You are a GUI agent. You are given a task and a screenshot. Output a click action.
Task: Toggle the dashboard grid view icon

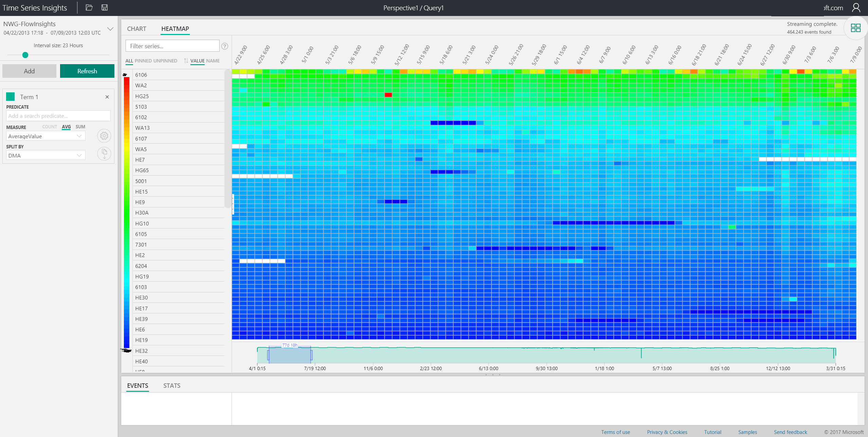coord(855,28)
